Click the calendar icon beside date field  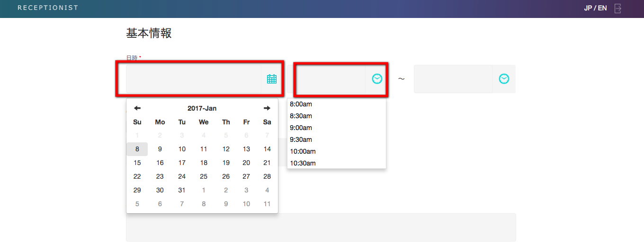click(x=271, y=79)
